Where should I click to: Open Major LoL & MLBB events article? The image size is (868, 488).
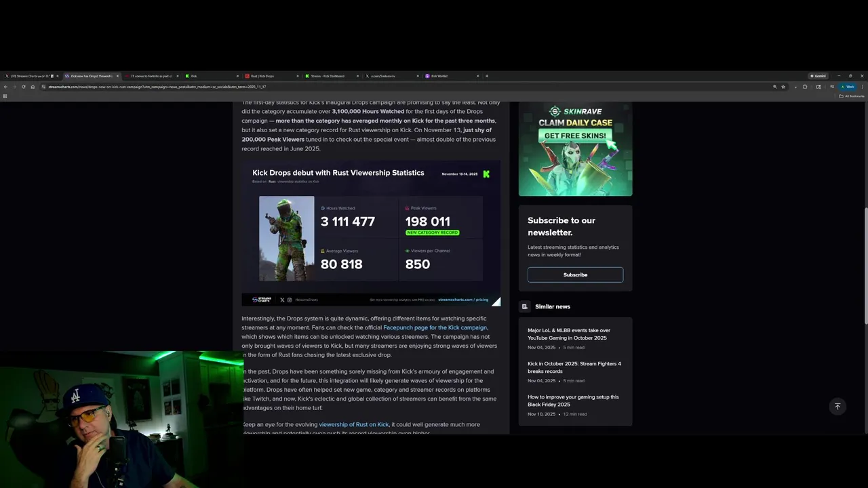point(569,334)
